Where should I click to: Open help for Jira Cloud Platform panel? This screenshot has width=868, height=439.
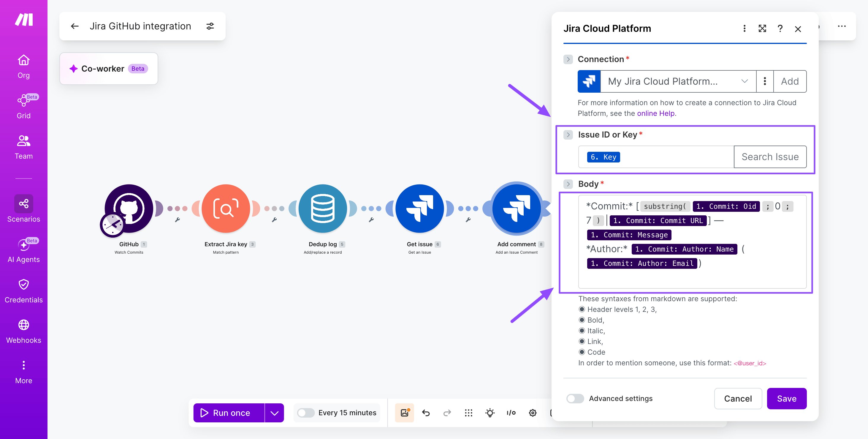[x=780, y=29]
